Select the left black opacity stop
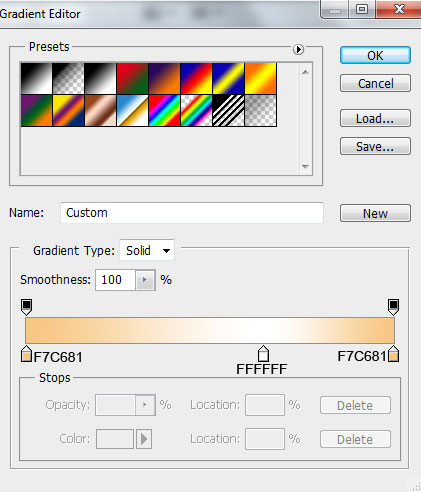Screen dimensions: 421x492 point(27,307)
